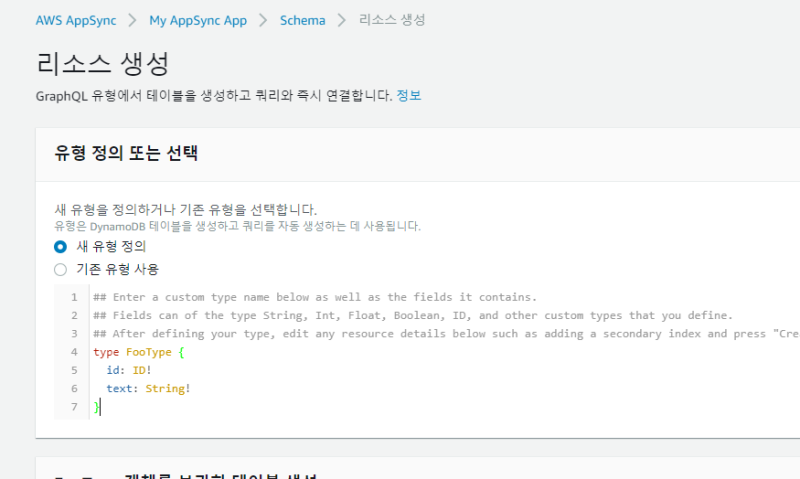Open the 정보 info link

[x=409, y=96]
